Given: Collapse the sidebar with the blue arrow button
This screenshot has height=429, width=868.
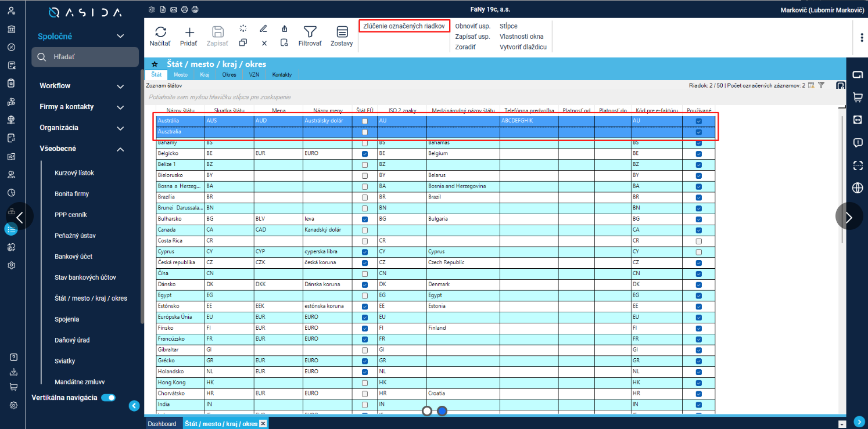Looking at the screenshot, I should (x=134, y=406).
